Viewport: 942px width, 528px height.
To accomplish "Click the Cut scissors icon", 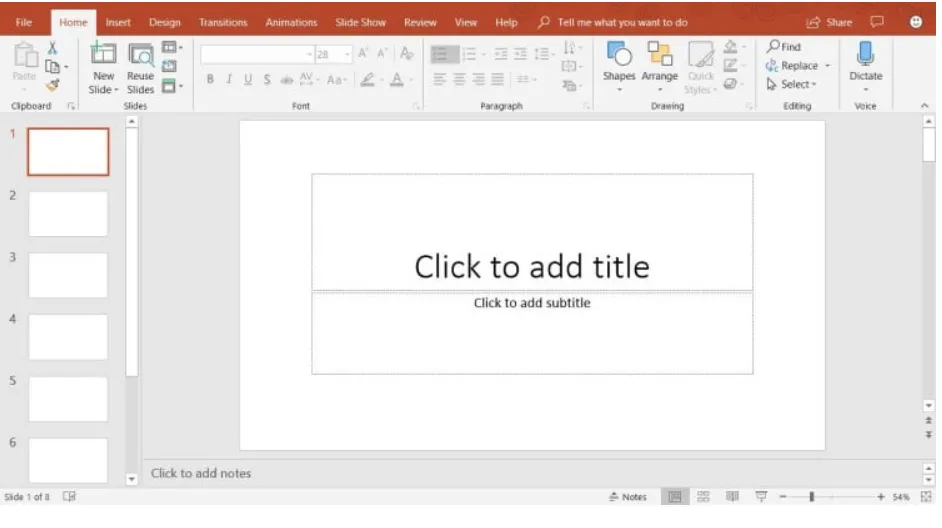I will [52, 48].
